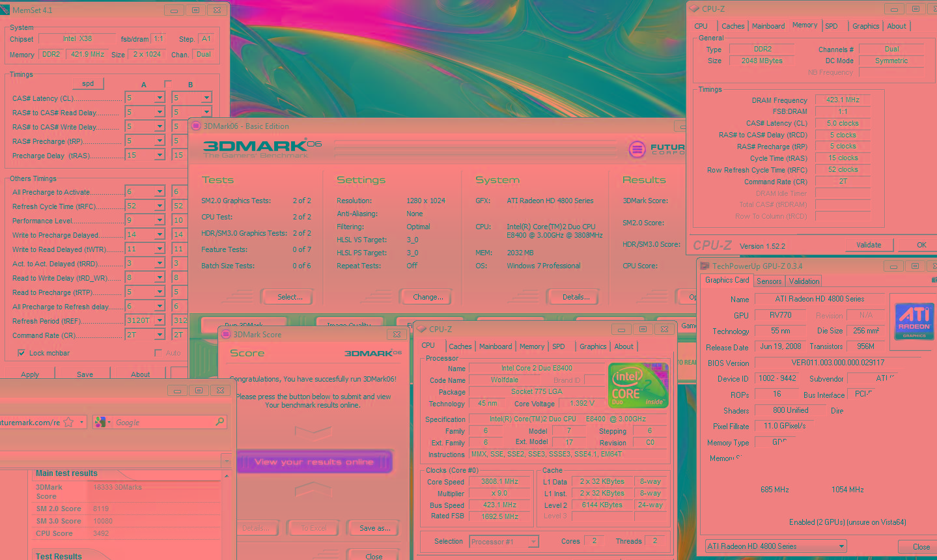Click the spd button in MemSet
Viewport: 937px width, 560px height.
tap(88, 84)
